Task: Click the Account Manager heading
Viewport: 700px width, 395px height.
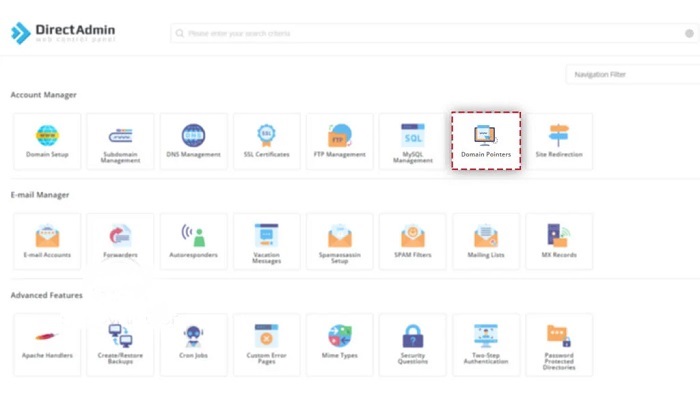Action: tap(44, 95)
